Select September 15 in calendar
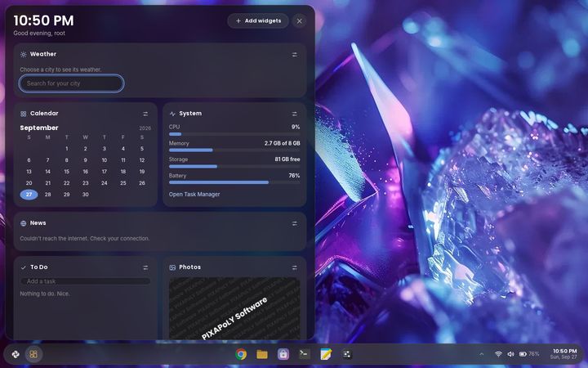588x368 pixels. (67, 172)
